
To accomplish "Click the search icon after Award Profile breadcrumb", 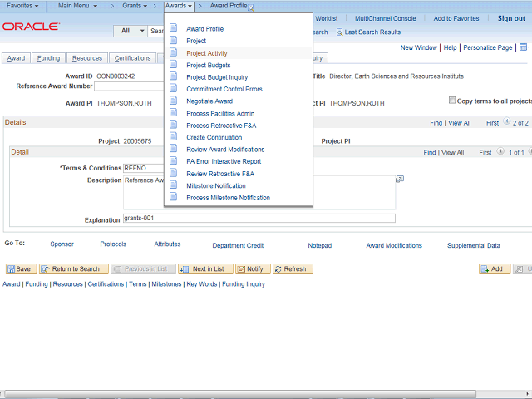I will click(x=251, y=8).
